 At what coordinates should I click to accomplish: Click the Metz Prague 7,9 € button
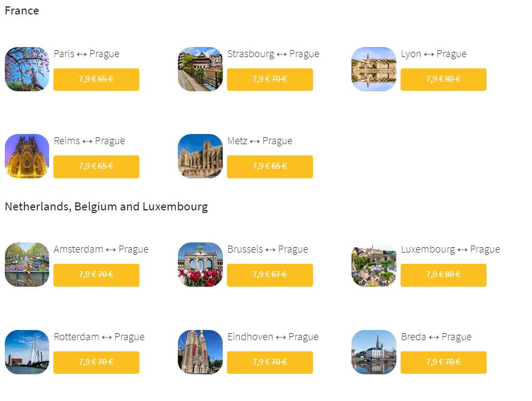pyautogui.click(x=270, y=167)
